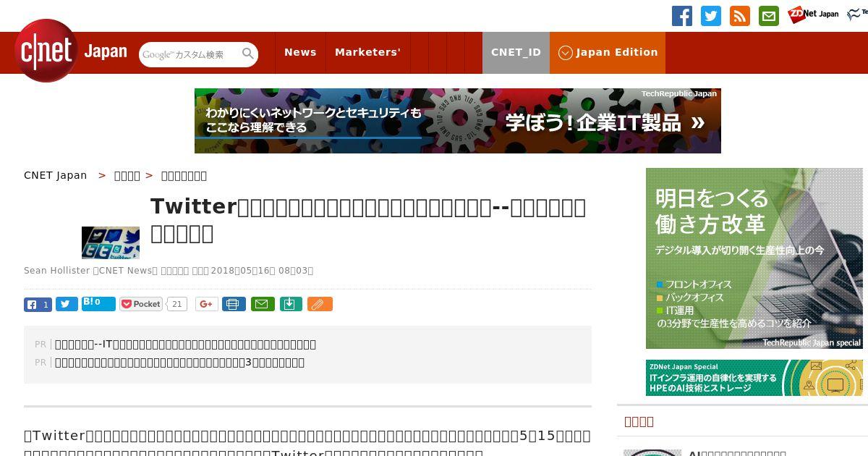Open the TechRepublic Japan gears banner ad

pyautogui.click(x=458, y=121)
